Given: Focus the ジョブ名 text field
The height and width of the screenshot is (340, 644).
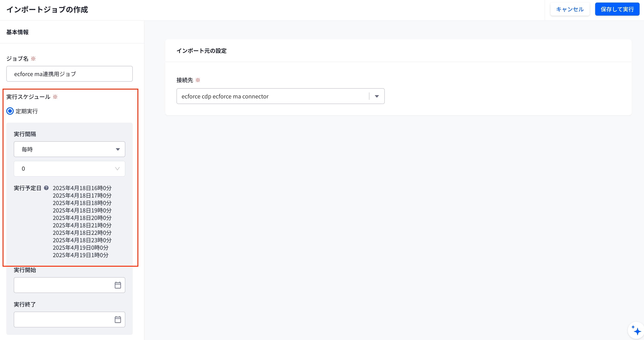Looking at the screenshot, I should pyautogui.click(x=70, y=74).
